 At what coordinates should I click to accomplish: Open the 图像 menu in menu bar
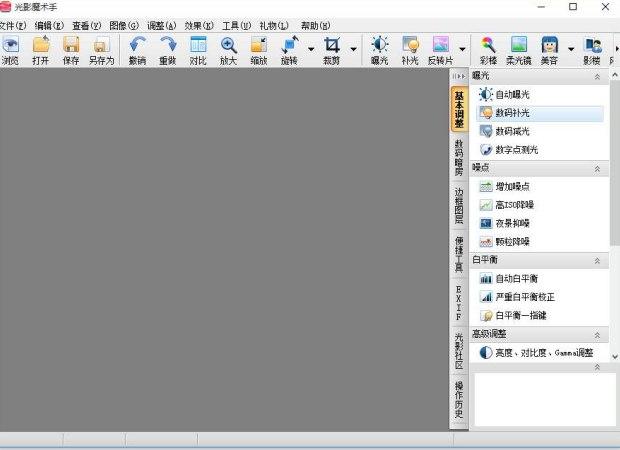(x=125, y=25)
